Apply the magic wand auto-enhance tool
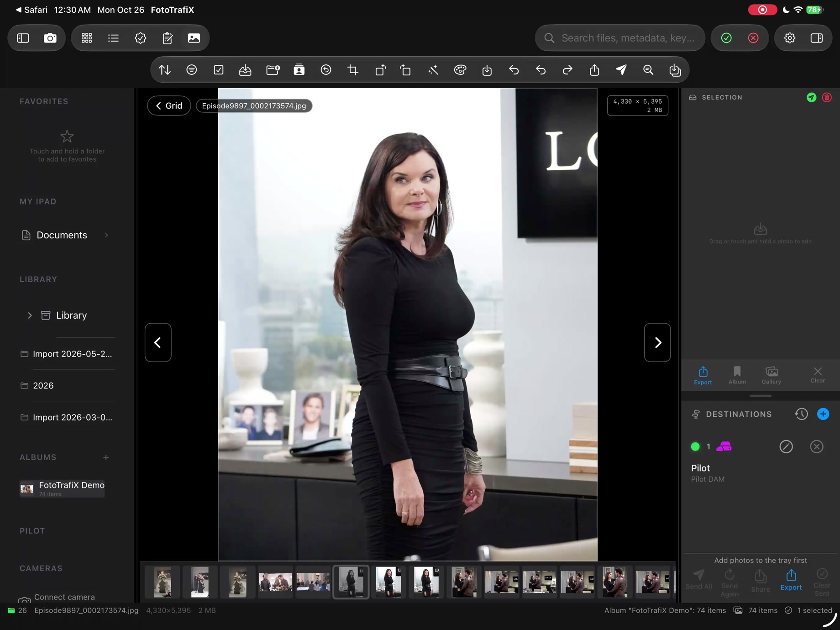The height and width of the screenshot is (630, 840). [433, 70]
